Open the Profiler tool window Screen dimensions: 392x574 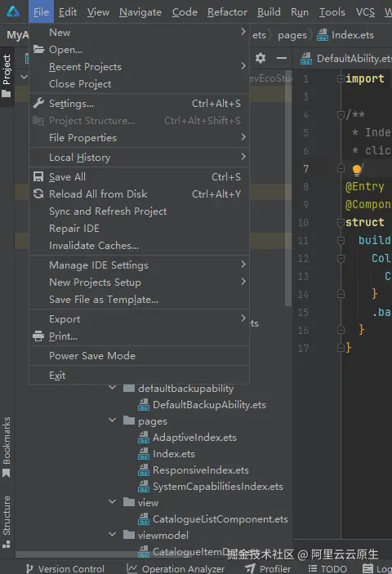click(x=268, y=568)
